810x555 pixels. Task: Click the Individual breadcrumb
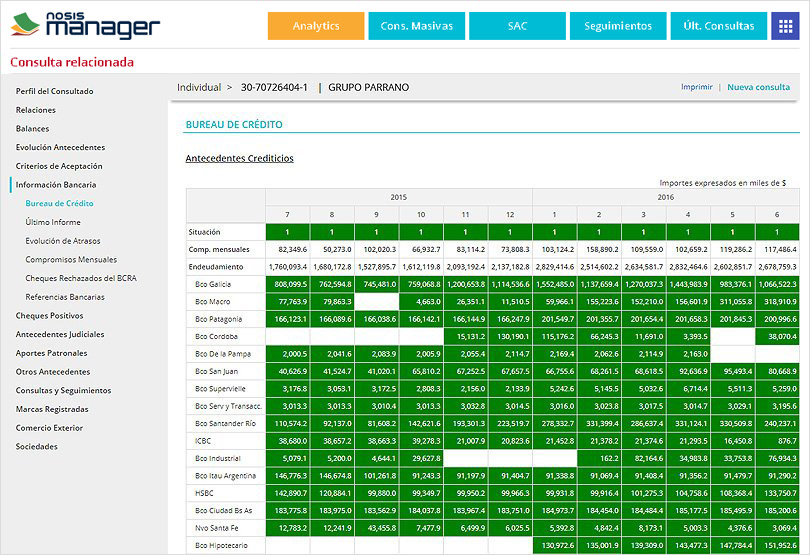click(199, 87)
